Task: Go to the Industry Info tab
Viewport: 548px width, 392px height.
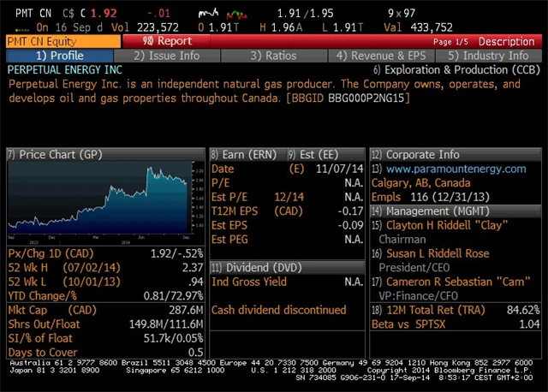Action: tap(489, 56)
